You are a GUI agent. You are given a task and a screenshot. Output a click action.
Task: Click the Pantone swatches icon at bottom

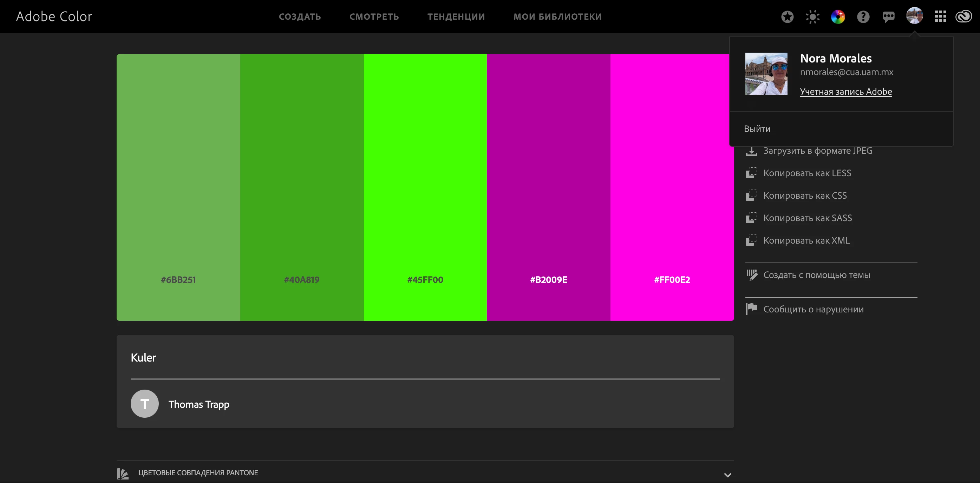(123, 474)
